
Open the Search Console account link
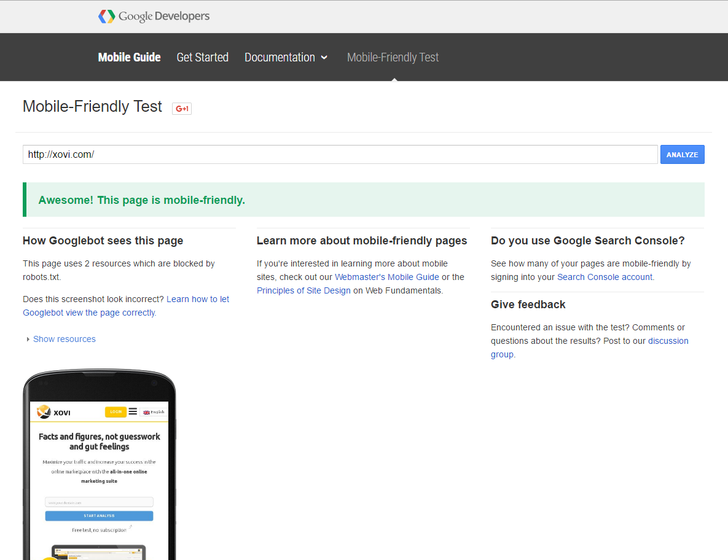605,277
